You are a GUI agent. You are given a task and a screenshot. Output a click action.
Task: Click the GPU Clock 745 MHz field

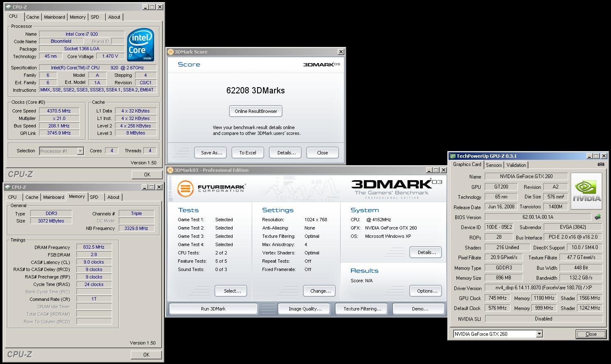tap(497, 298)
